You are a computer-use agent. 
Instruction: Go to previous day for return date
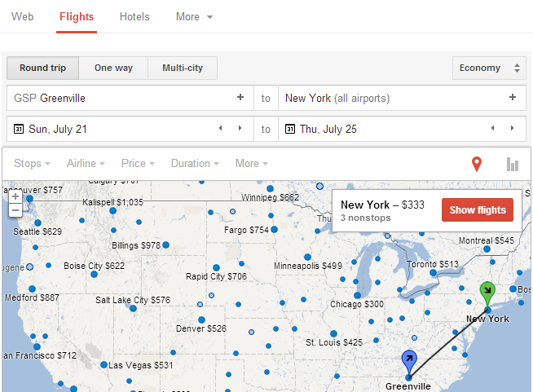pos(492,129)
